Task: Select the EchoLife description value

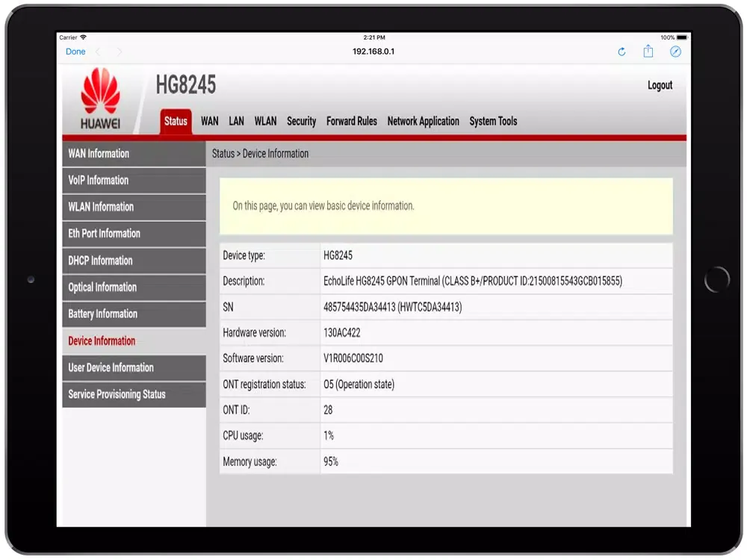Action: pos(473,281)
